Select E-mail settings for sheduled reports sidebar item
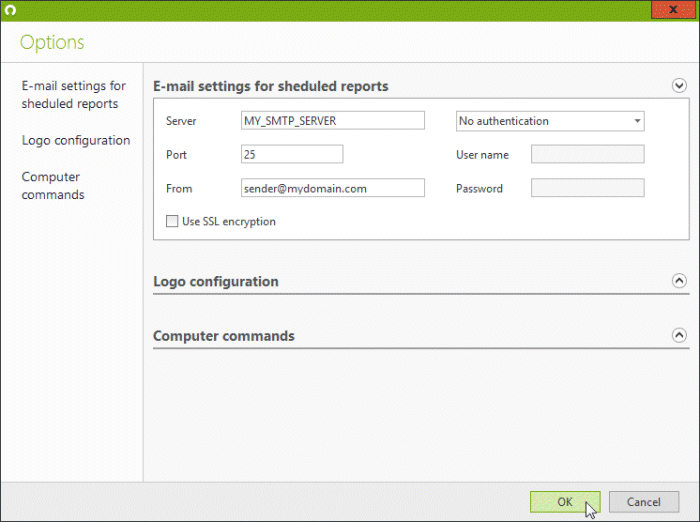This screenshot has height=522, width=700. pyautogui.click(x=74, y=95)
